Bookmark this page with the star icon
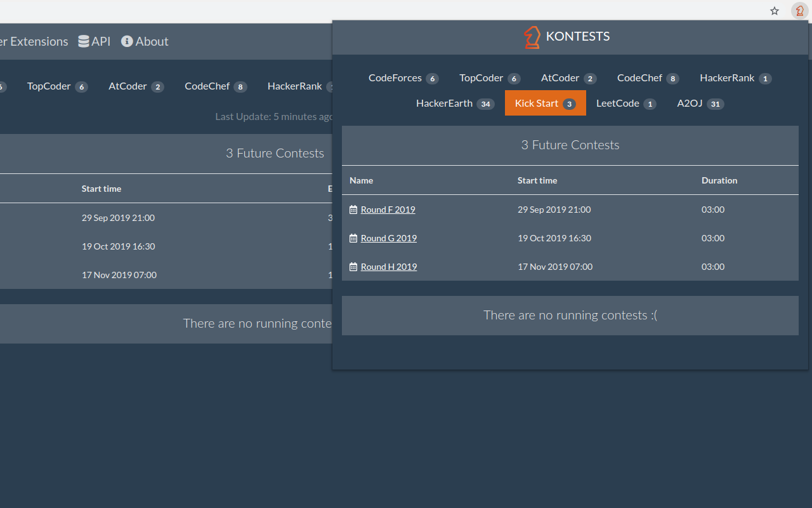Screen dimensions: 812x508 (x=775, y=11)
